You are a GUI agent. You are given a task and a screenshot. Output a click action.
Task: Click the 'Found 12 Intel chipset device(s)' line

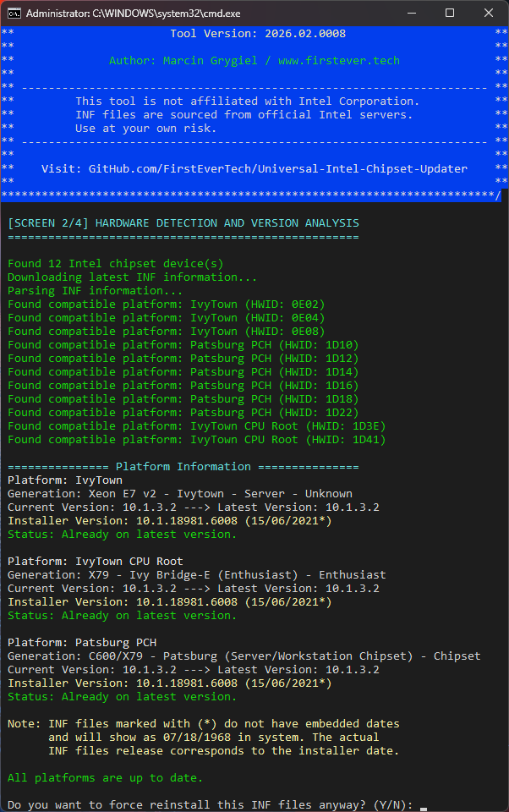115,264
